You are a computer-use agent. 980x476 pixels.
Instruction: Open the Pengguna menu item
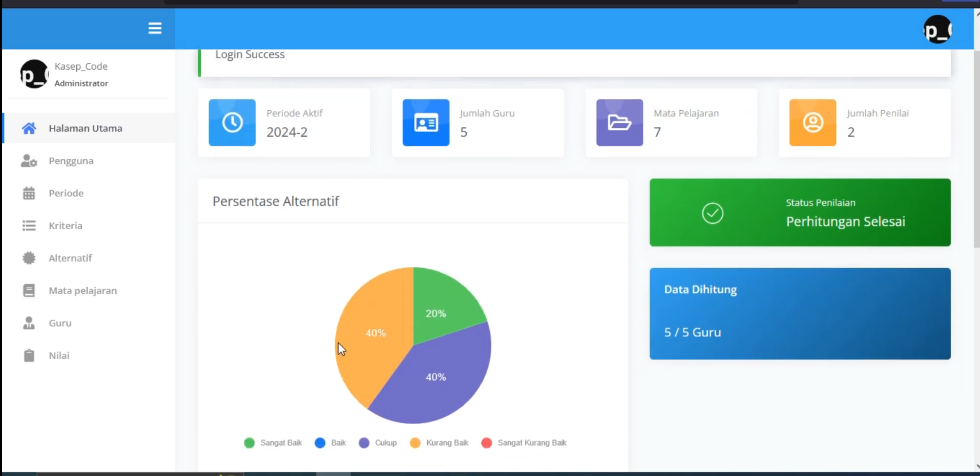point(89,161)
